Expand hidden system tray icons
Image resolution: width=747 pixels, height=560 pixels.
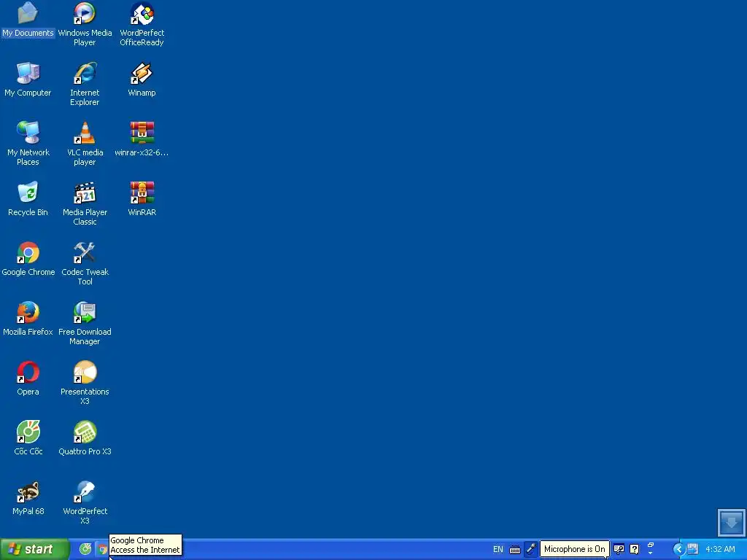(679, 549)
